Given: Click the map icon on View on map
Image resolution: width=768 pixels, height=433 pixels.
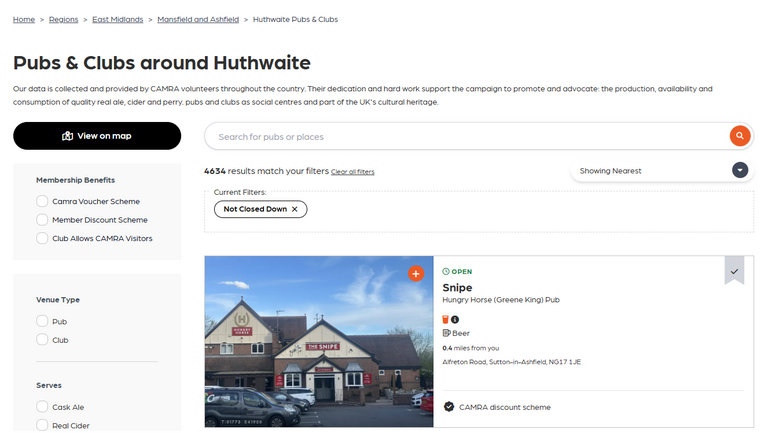Looking at the screenshot, I should coord(68,136).
